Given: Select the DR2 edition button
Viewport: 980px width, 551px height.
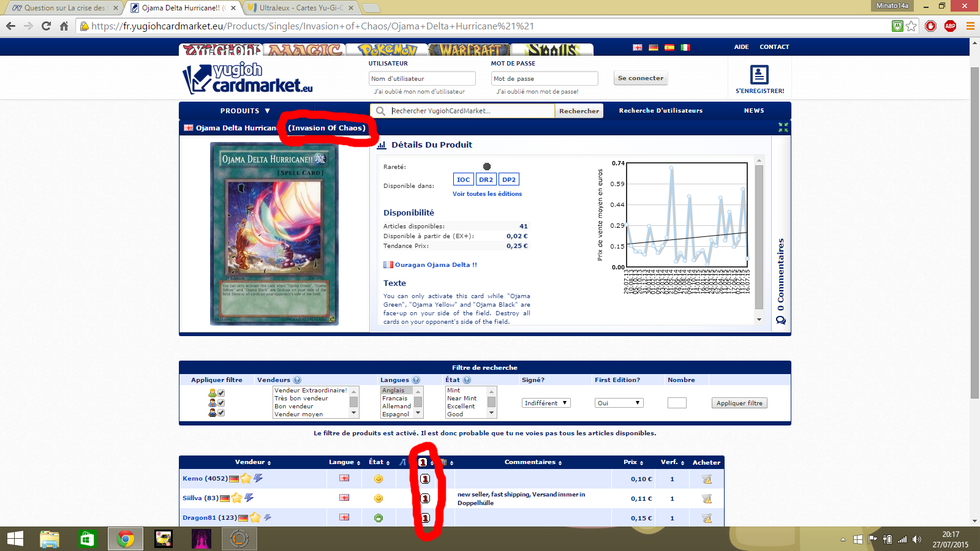Looking at the screenshot, I should (x=486, y=179).
